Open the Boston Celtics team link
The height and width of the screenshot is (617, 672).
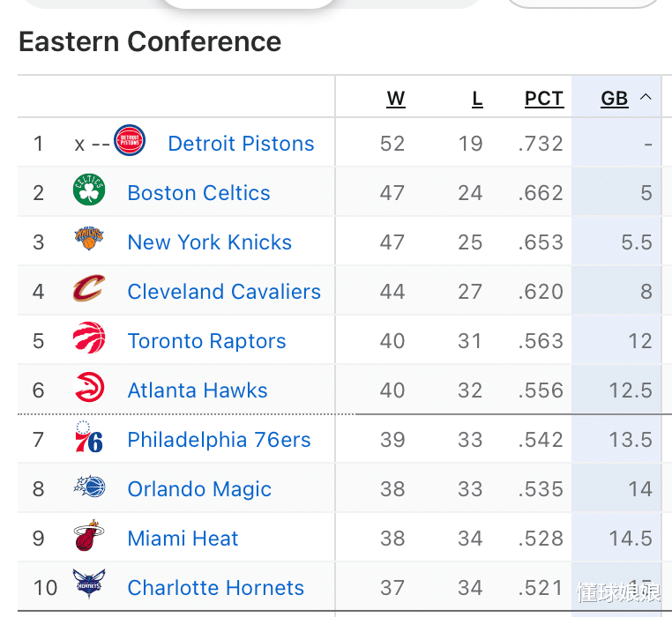pyautogui.click(x=198, y=193)
